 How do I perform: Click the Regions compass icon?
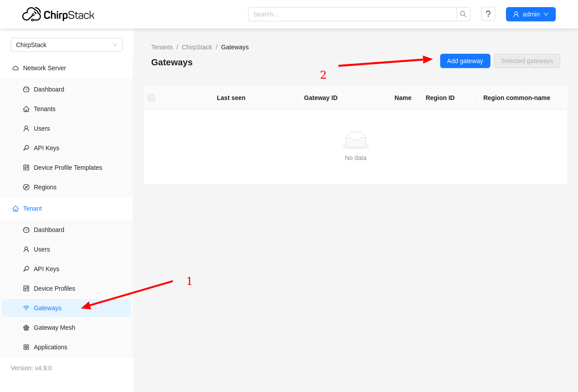pyautogui.click(x=26, y=187)
